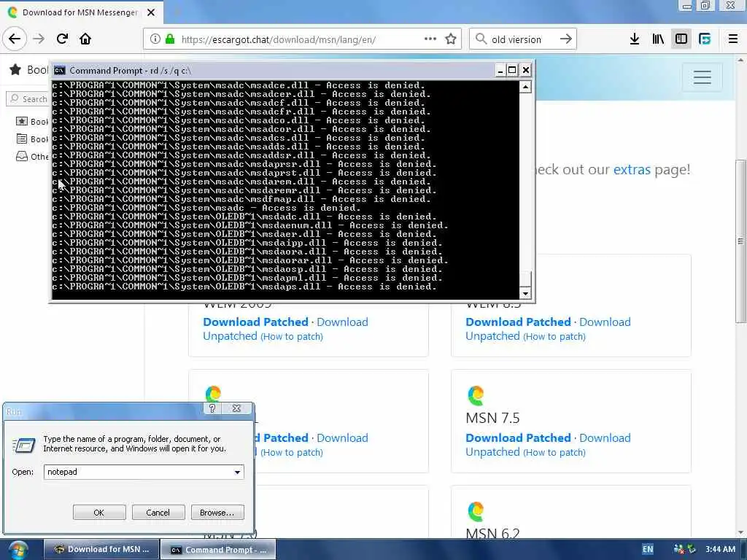Reload the page with the refresh icon
The width and height of the screenshot is (747, 560).
(62, 39)
